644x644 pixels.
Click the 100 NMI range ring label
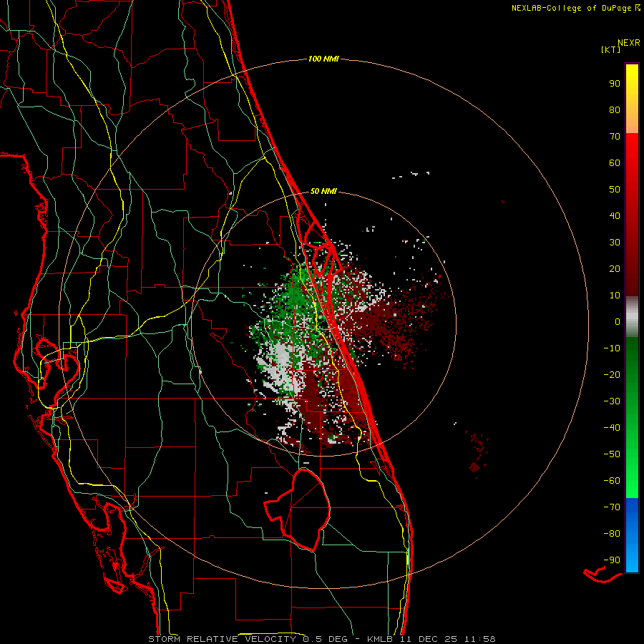(323, 59)
